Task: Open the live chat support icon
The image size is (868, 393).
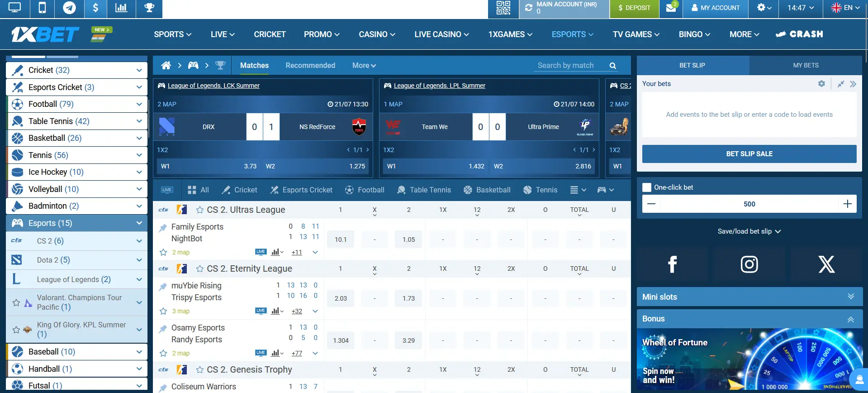Action: click(859, 379)
